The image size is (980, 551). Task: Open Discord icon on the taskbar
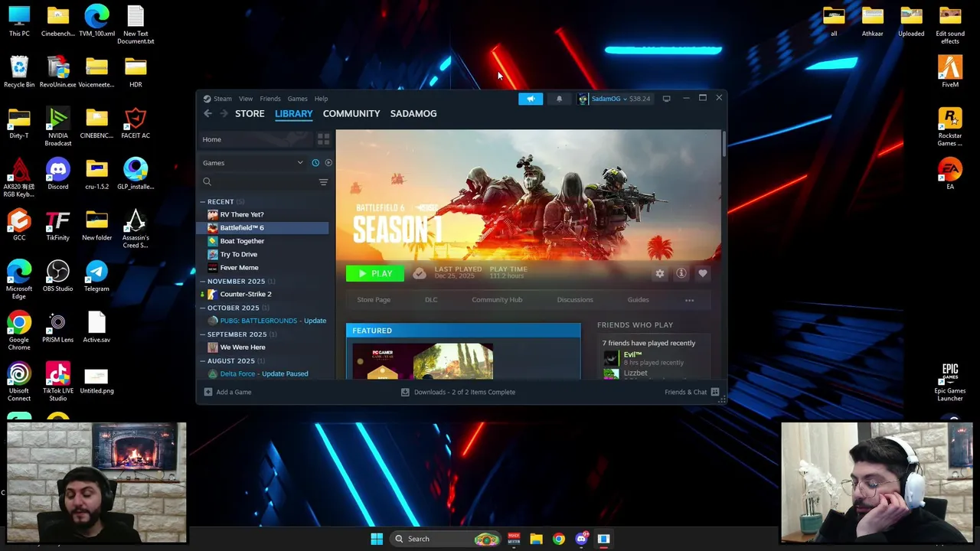(581, 539)
